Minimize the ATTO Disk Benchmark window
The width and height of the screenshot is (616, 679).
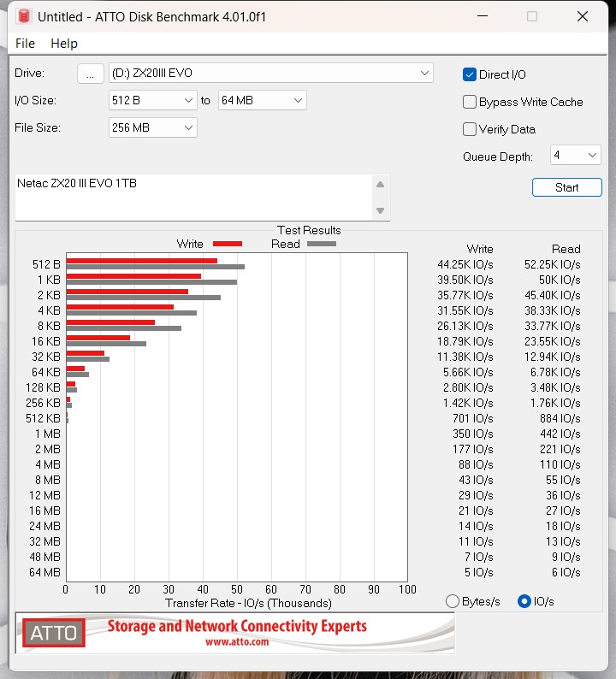[x=483, y=16]
